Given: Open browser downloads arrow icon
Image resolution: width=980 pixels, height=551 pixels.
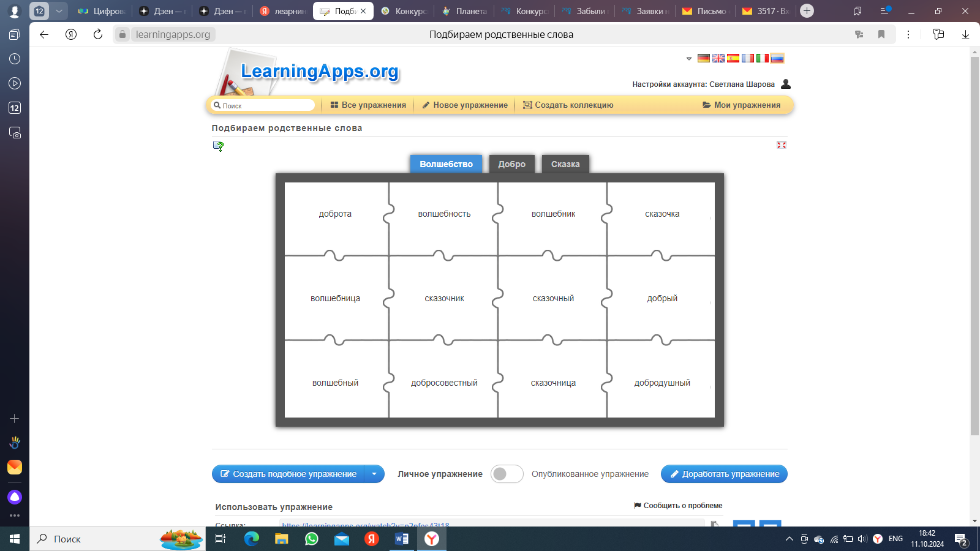Looking at the screenshot, I should click(965, 34).
